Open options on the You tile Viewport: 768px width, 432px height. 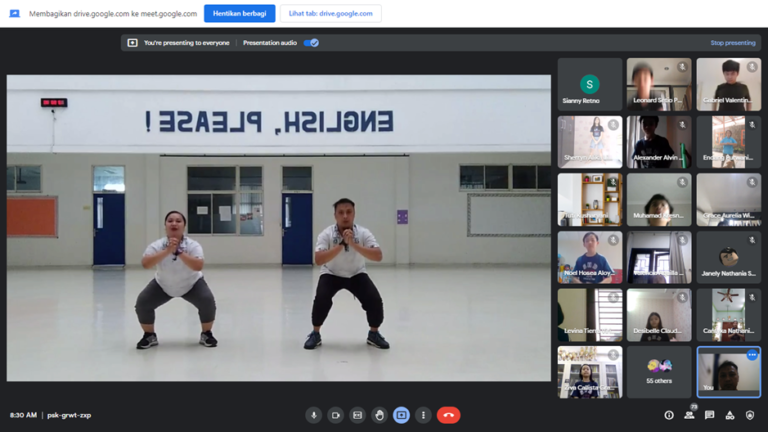coord(752,355)
